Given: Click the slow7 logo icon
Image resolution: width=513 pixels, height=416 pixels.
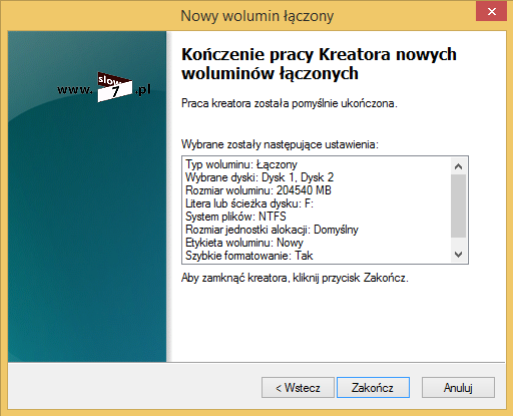Looking at the screenshot, I should [114, 87].
